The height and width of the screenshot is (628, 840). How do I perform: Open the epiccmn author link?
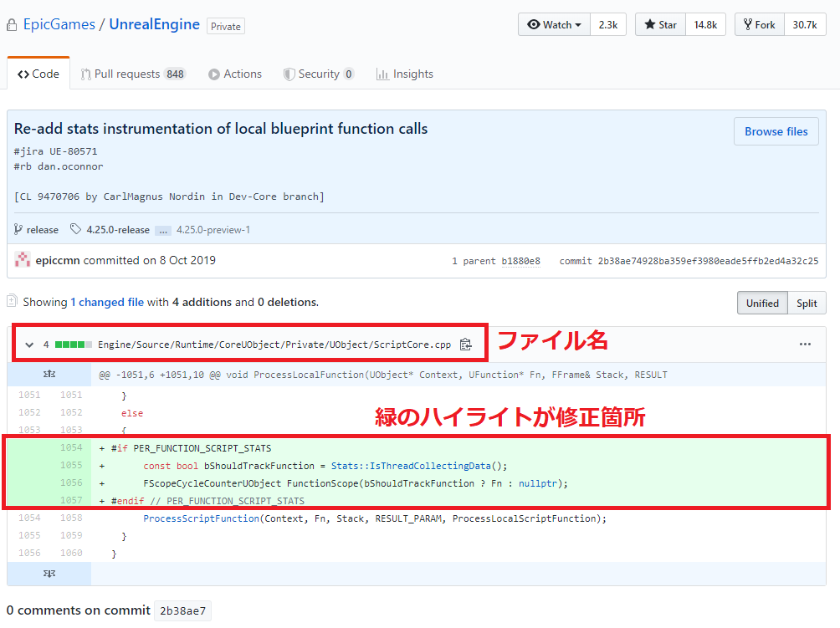point(58,260)
